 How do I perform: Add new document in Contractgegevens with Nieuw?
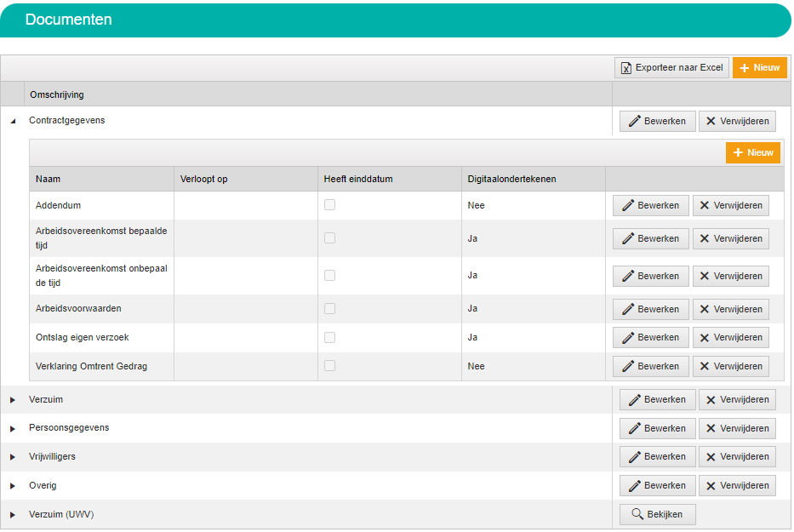(752, 152)
